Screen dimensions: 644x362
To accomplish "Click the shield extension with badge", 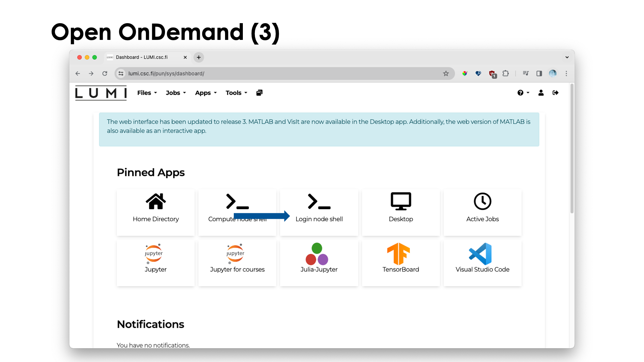I will (492, 74).
